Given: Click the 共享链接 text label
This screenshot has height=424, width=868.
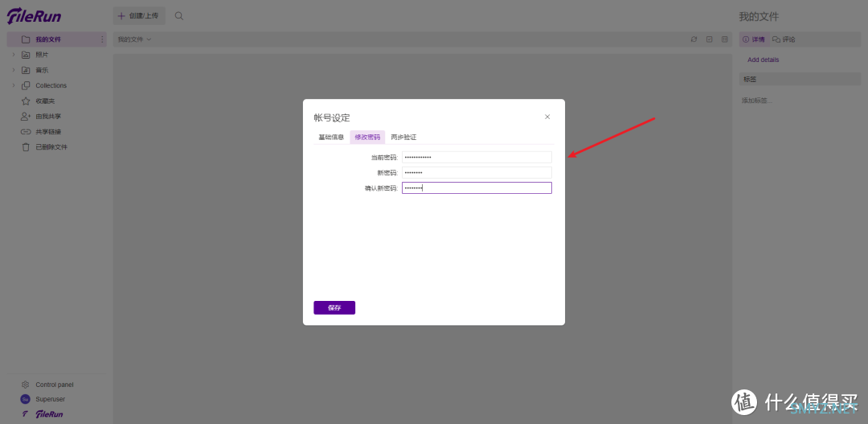Looking at the screenshot, I should pyautogui.click(x=48, y=132).
